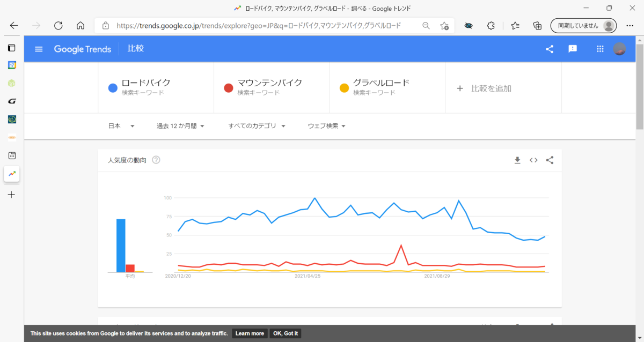Switch to the orange logo sidebar tab
Viewport: 644px width, 342px height.
tap(12, 137)
